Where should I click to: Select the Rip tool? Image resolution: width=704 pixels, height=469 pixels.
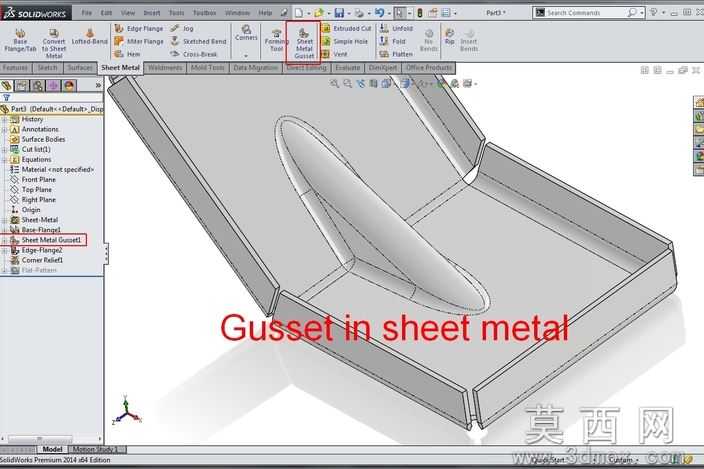(x=449, y=36)
